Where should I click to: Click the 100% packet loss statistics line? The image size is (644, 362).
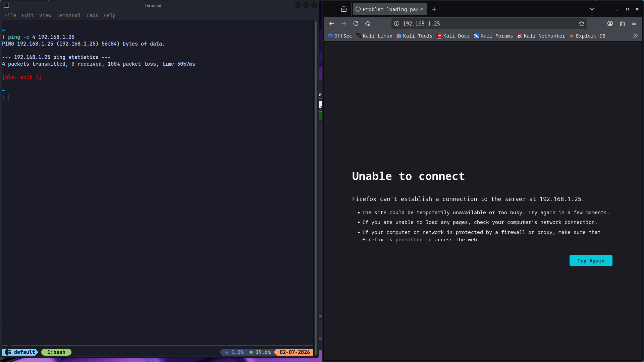tap(99, 64)
